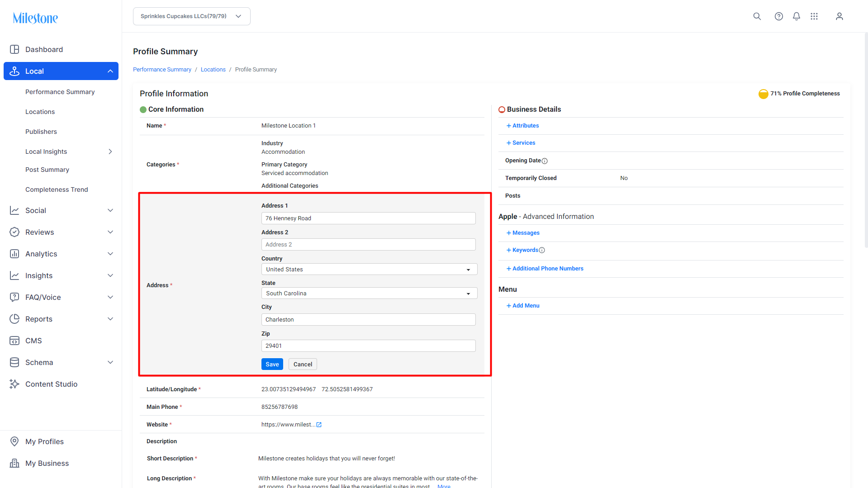The image size is (868, 488).
Task: Click the Address 2 input field
Action: [x=369, y=245]
